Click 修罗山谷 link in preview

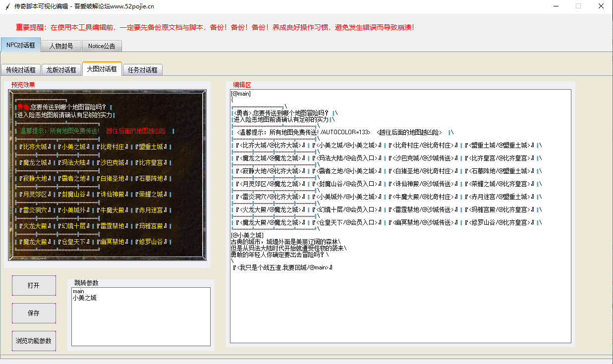pyautogui.click(x=151, y=242)
